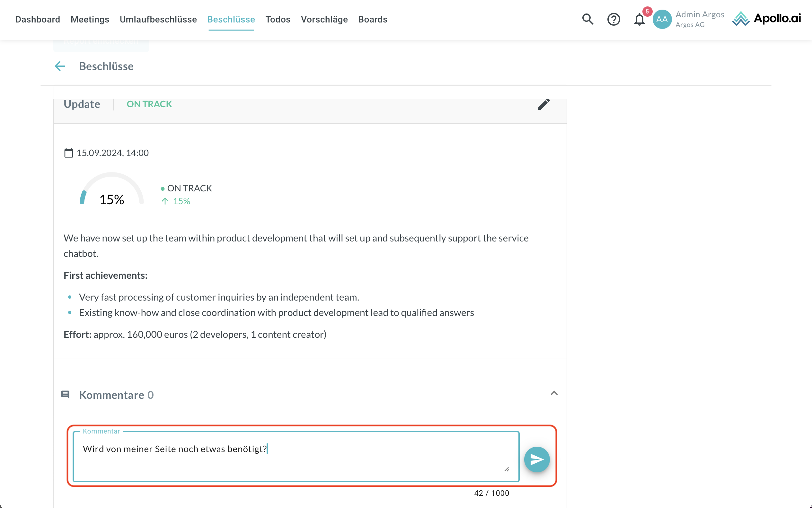Click the Dashboard navigation link
The width and height of the screenshot is (812, 508).
pyautogui.click(x=38, y=19)
